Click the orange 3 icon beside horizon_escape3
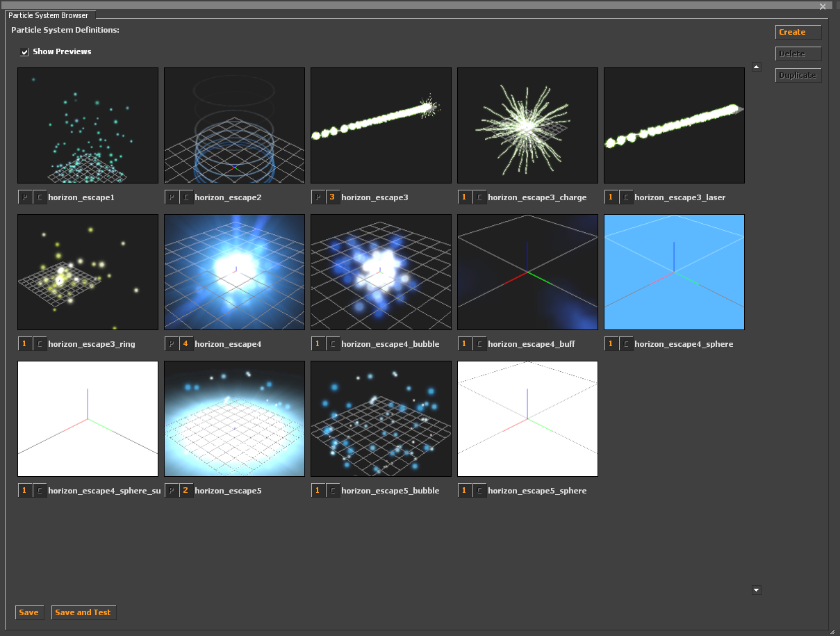This screenshot has height=636, width=840. pos(333,197)
